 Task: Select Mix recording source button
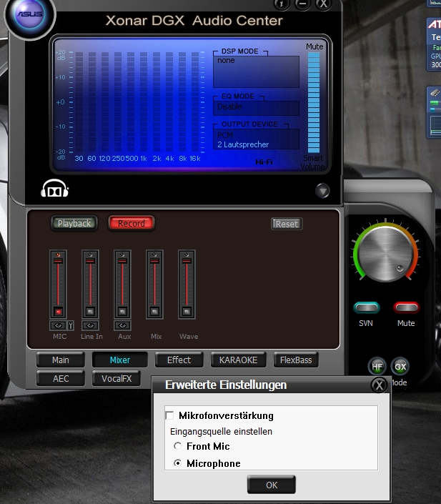click(x=154, y=312)
